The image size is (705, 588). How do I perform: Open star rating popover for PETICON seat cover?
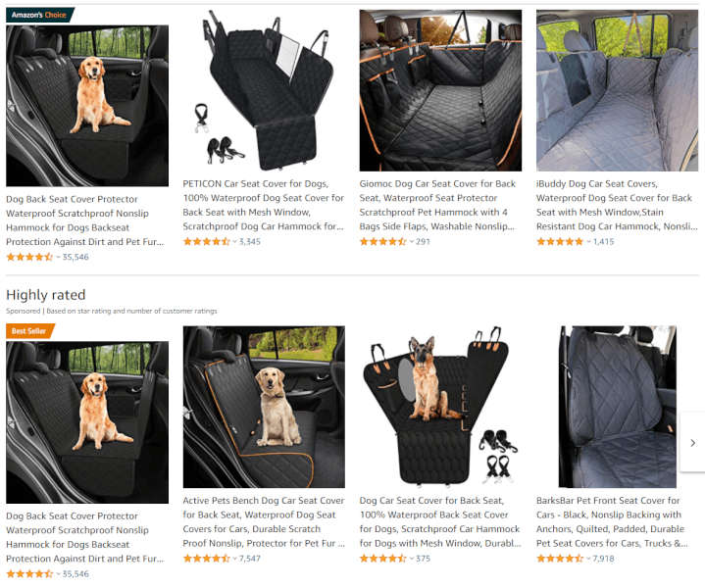click(206, 241)
